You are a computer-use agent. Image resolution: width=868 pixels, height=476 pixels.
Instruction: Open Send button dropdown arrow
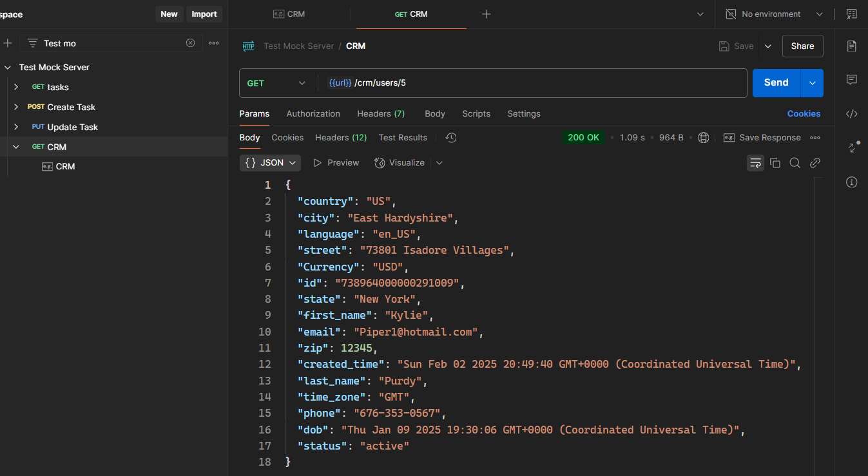[x=812, y=83]
